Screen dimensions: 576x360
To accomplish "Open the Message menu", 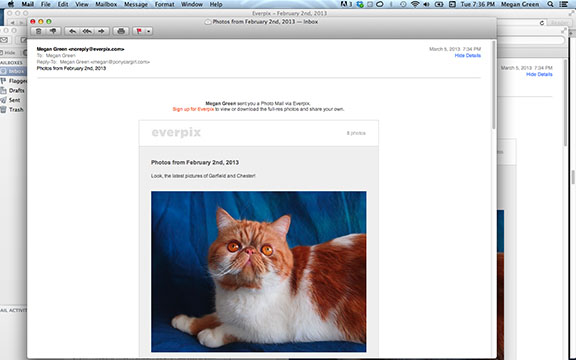I will (136, 4).
